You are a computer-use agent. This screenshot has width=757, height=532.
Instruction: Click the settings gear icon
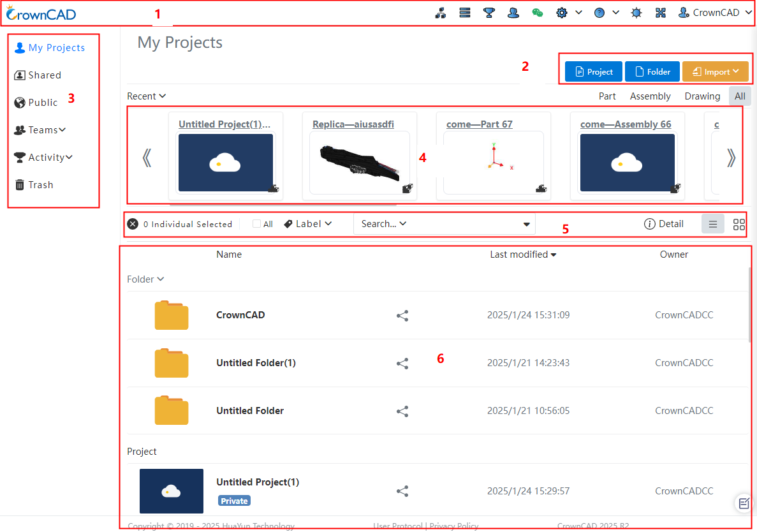click(561, 13)
